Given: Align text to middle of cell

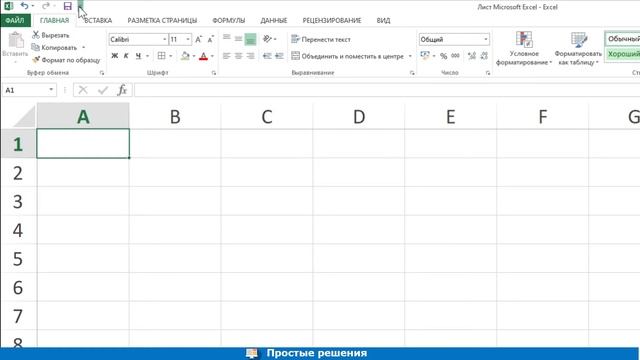Looking at the screenshot, I should click(238, 39).
